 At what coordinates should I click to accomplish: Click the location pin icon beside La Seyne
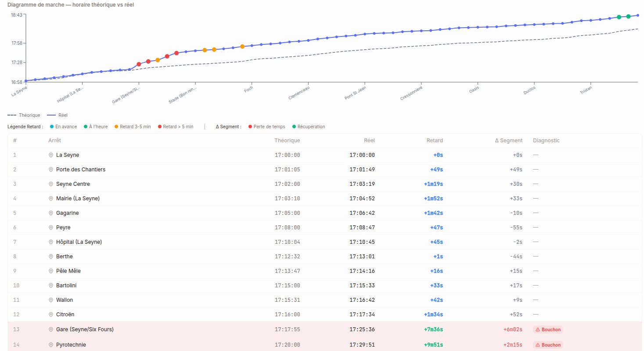[x=51, y=155]
